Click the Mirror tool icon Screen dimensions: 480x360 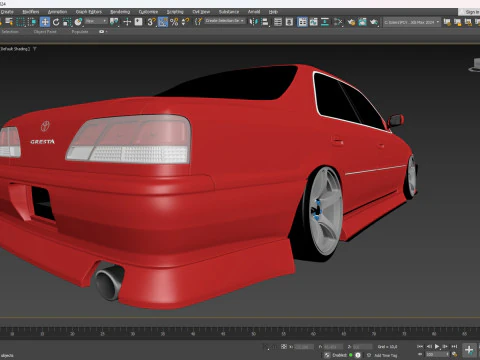pos(254,22)
